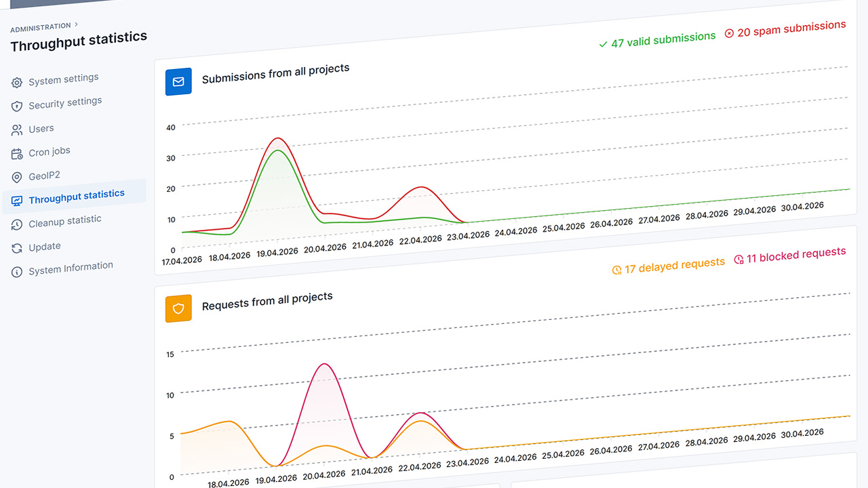The height and width of the screenshot is (488, 868).
Task: Click 17.04.2026 label on submissions chart
Action: [x=182, y=260]
